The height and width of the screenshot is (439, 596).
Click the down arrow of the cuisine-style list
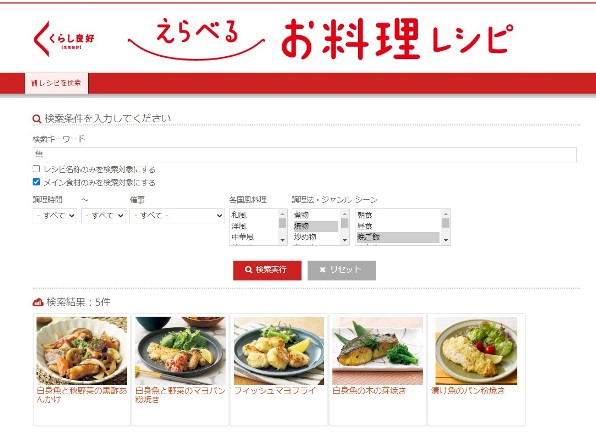click(x=282, y=240)
